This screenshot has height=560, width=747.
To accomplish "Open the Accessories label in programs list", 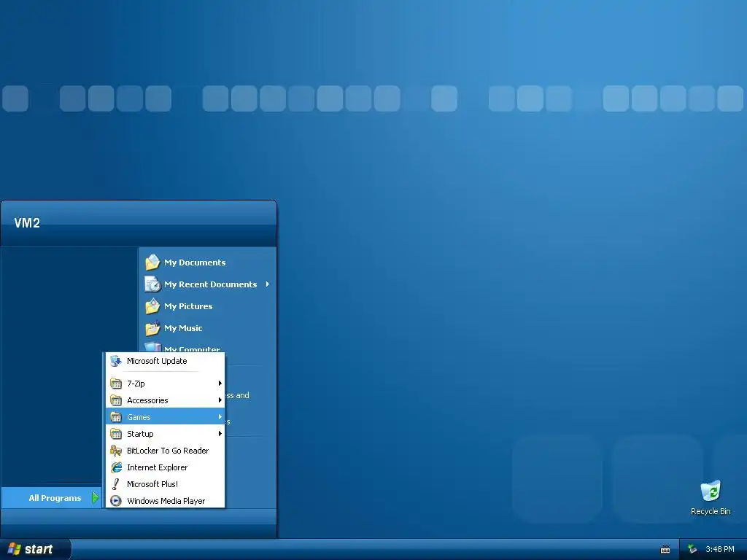I will pyautogui.click(x=147, y=400).
